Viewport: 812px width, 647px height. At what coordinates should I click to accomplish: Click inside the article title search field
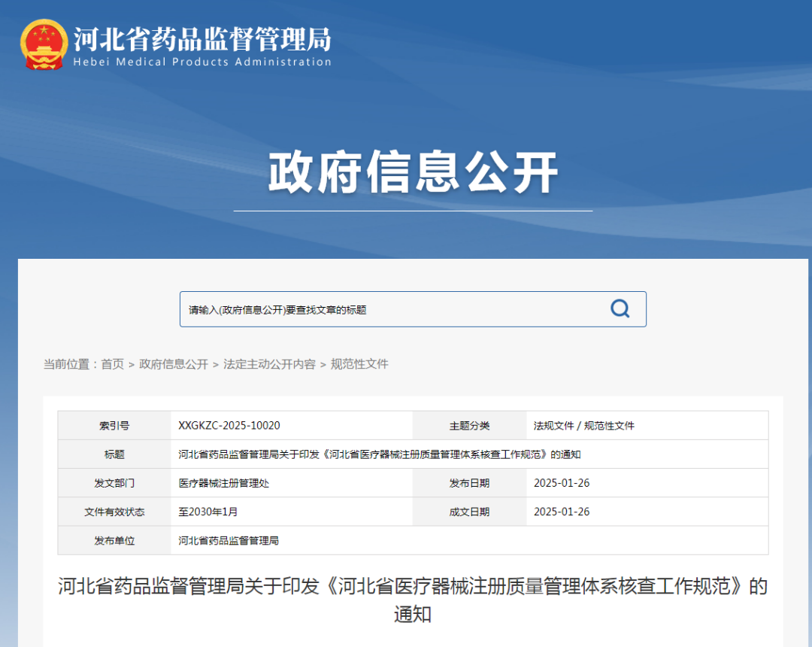click(x=376, y=308)
